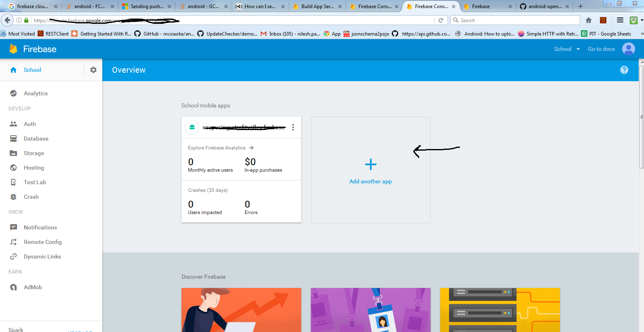Click the Storage folder icon
This screenshot has height=332, width=644.
pos(13,153)
